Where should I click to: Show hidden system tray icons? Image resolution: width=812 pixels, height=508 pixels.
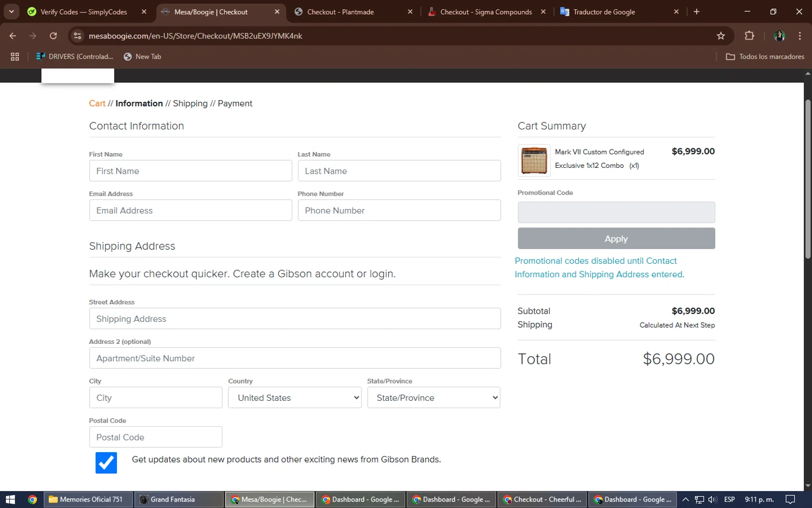click(685, 499)
